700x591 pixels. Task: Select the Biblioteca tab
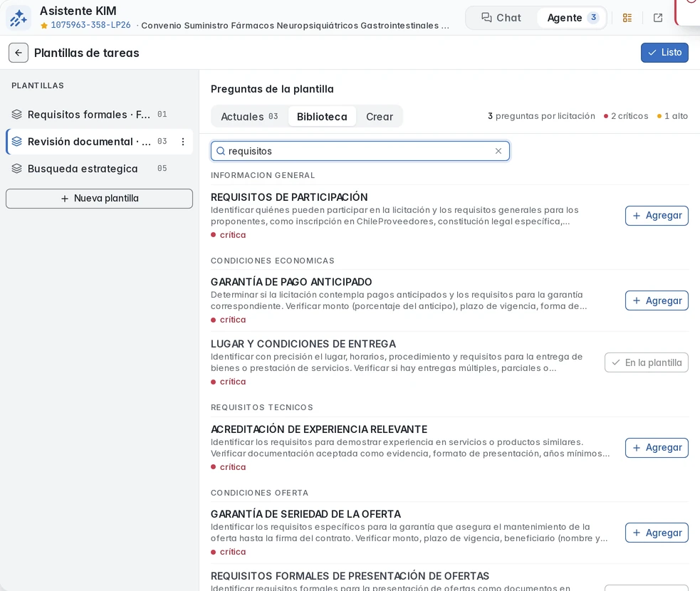(322, 117)
